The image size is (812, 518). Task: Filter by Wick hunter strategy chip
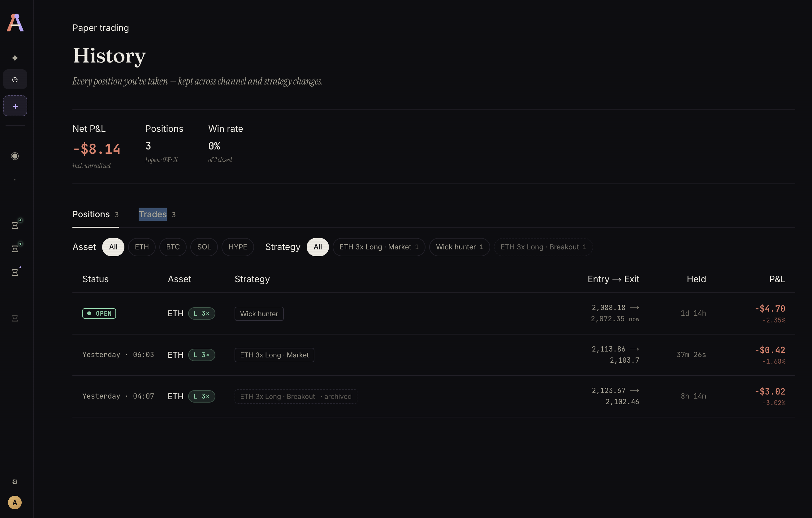click(460, 247)
